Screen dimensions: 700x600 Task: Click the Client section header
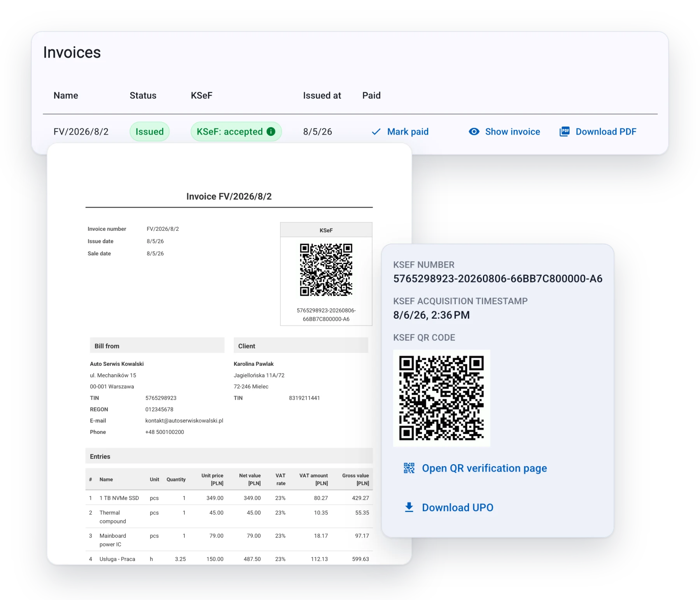click(x=301, y=346)
